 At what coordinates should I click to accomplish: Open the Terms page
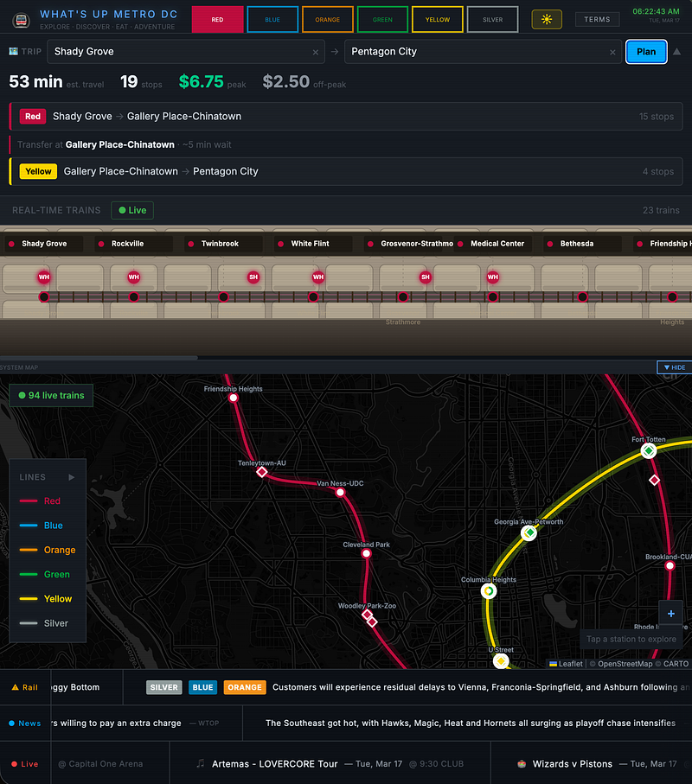coord(597,20)
